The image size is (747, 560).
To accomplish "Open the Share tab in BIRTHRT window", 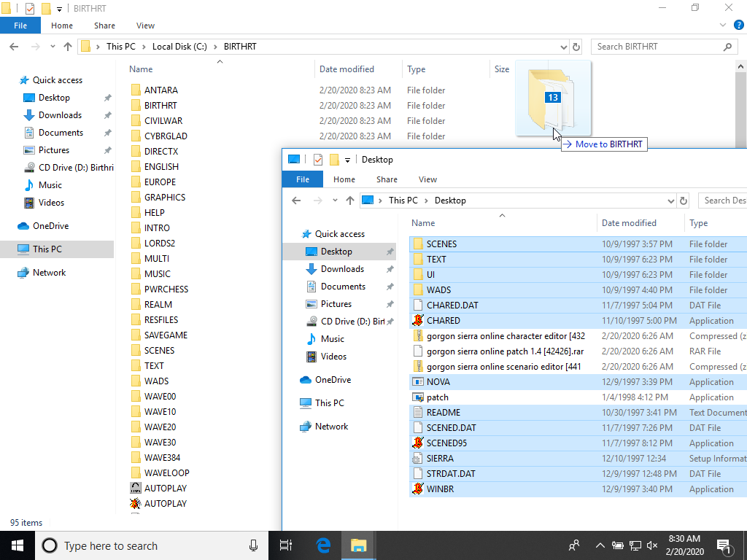I will click(104, 26).
